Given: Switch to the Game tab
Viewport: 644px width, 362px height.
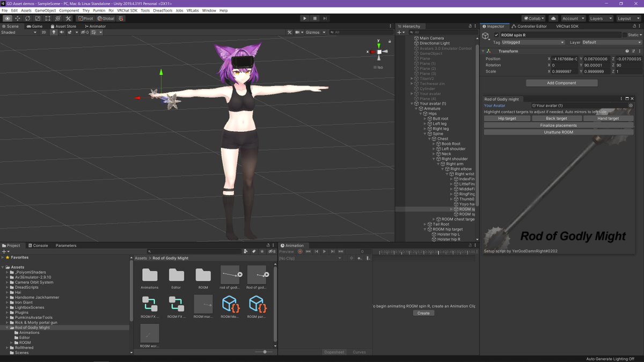Looking at the screenshot, I should pyautogui.click(x=35, y=26).
